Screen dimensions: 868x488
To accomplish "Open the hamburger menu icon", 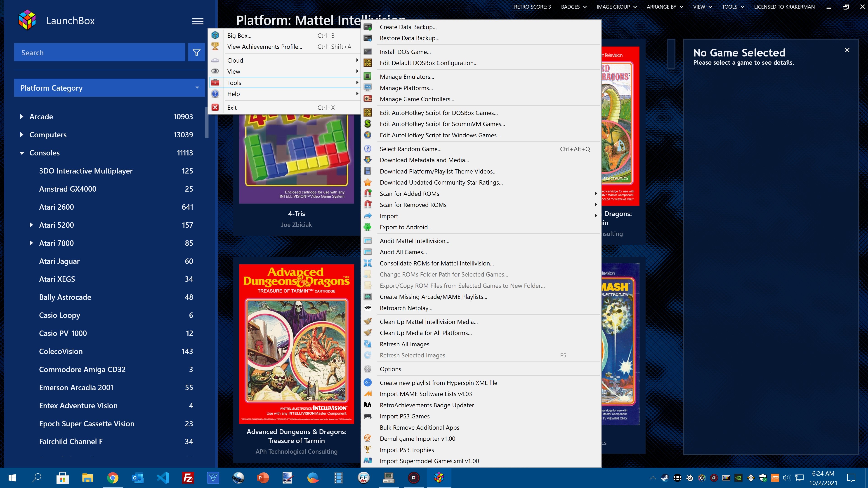I will click(x=198, y=21).
